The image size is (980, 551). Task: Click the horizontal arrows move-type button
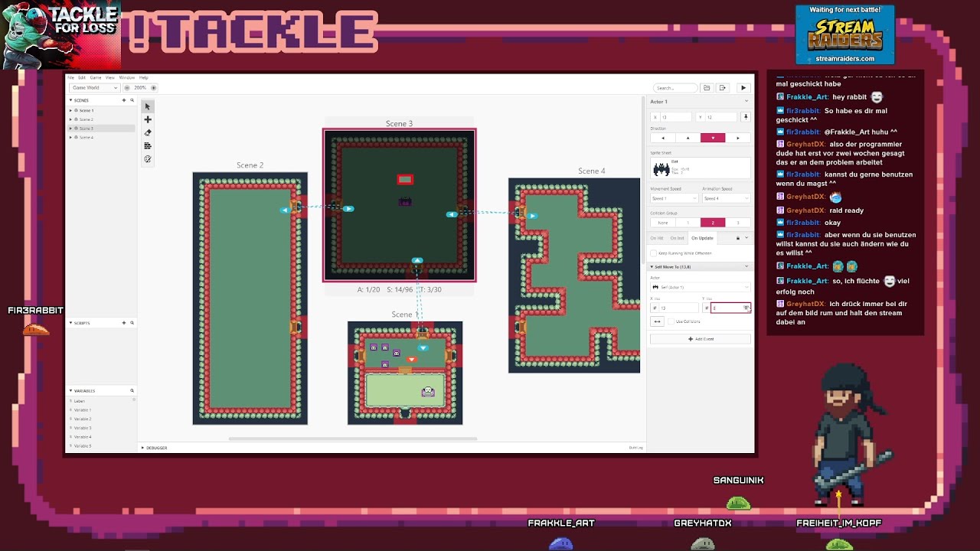[656, 321]
